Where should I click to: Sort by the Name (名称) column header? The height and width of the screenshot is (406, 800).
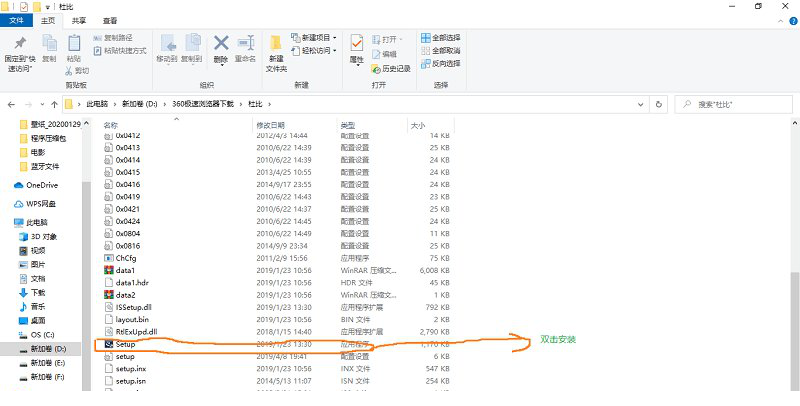(x=111, y=125)
